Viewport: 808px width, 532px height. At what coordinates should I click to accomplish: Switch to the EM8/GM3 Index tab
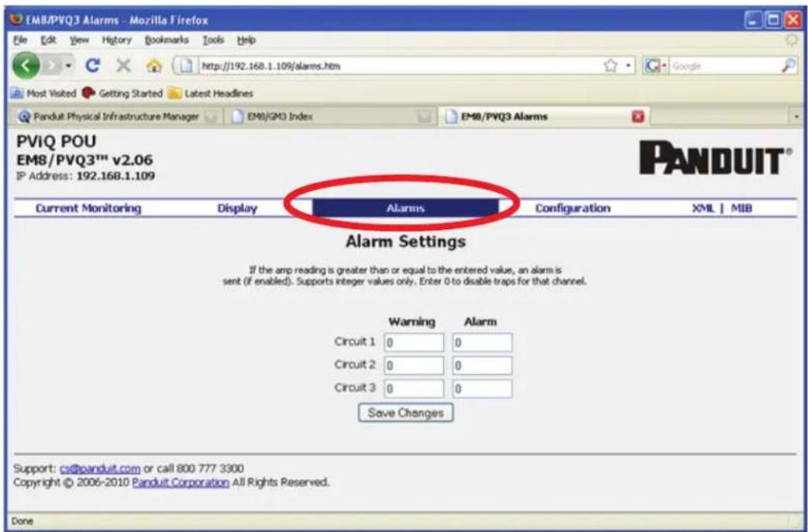coord(332,116)
